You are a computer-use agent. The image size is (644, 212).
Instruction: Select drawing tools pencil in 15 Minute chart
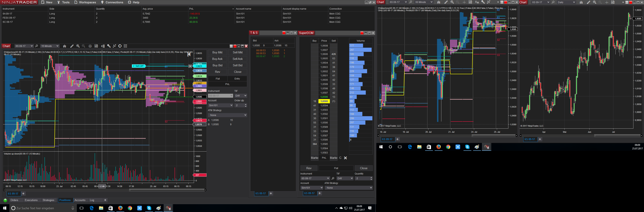tap(72, 46)
